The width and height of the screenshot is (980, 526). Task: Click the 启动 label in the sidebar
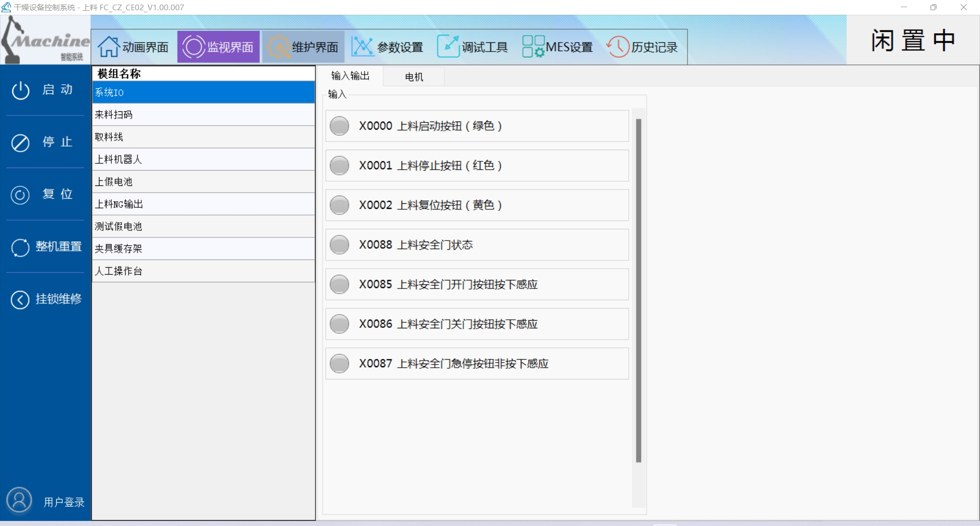[58, 90]
